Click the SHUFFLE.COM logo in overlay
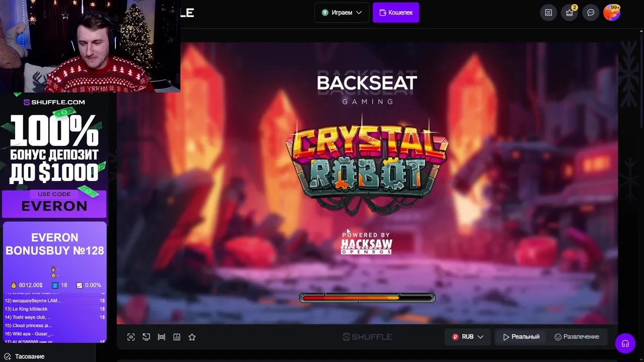Screen dimensions: 644x362 click(54, 102)
